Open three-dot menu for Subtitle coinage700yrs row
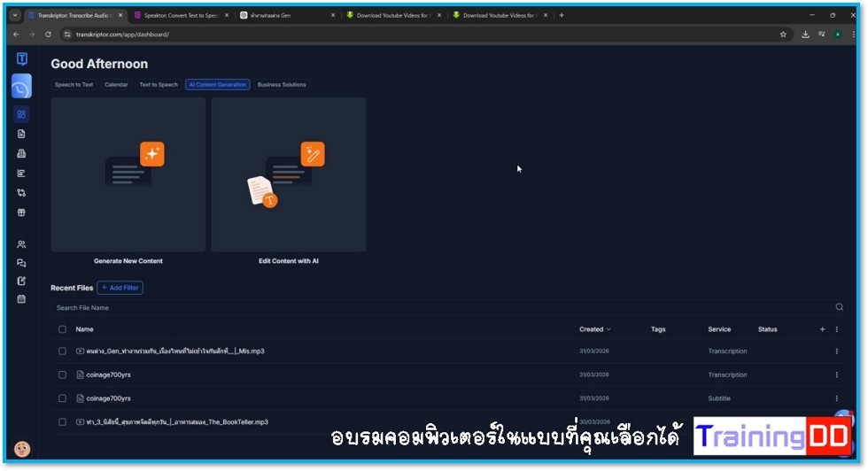 836,398
